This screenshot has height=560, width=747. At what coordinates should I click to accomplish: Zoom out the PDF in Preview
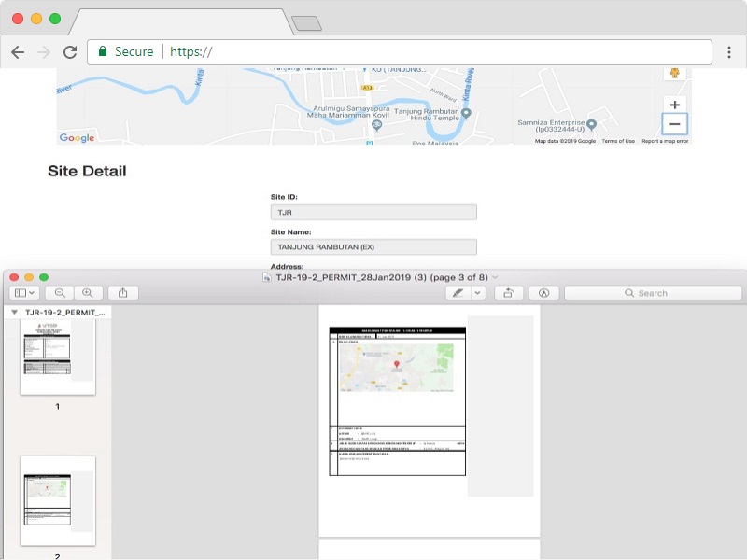pyautogui.click(x=60, y=293)
